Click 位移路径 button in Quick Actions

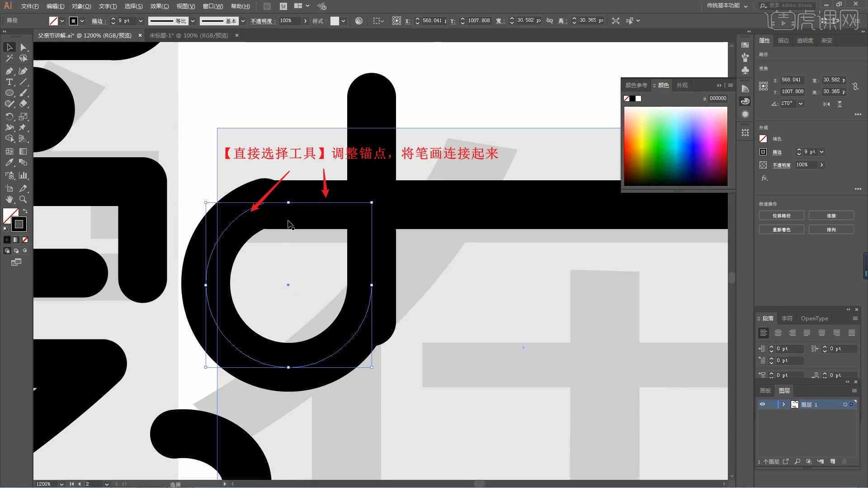(781, 215)
